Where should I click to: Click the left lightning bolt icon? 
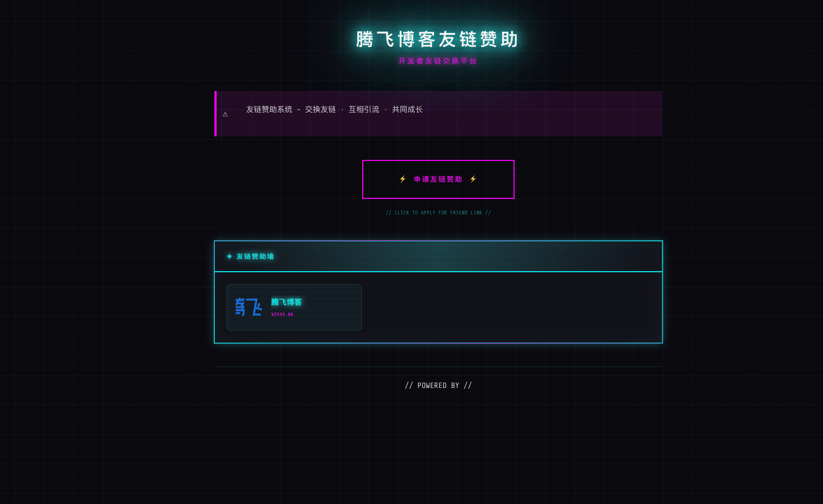403,179
